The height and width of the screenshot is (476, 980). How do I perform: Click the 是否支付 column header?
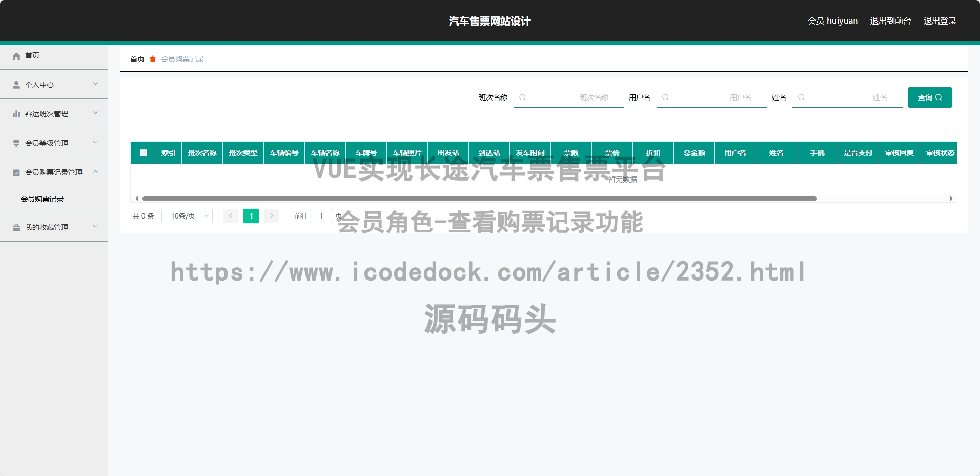click(x=859, y=153)
